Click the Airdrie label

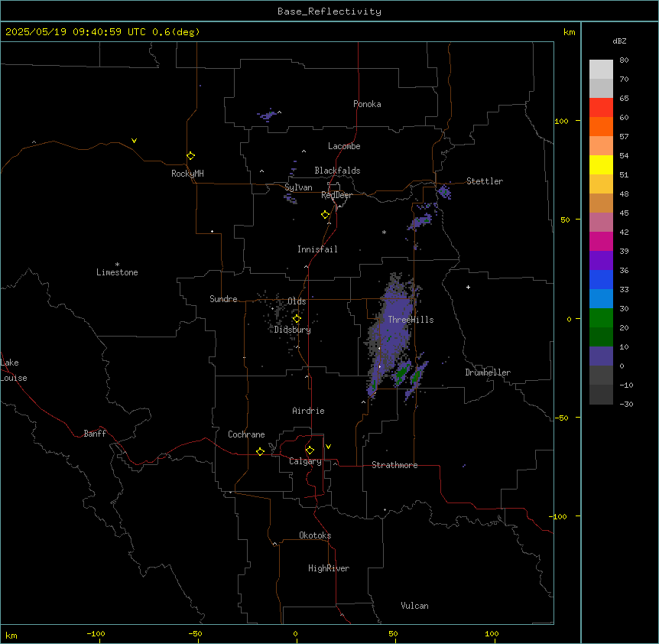point(309,411)
